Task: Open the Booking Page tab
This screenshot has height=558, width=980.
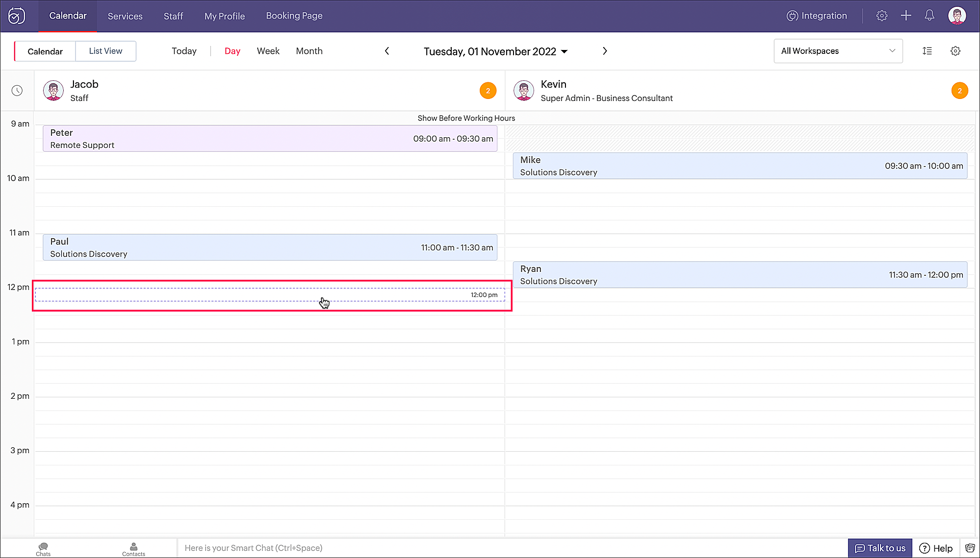Action: [x=294, y=16]
